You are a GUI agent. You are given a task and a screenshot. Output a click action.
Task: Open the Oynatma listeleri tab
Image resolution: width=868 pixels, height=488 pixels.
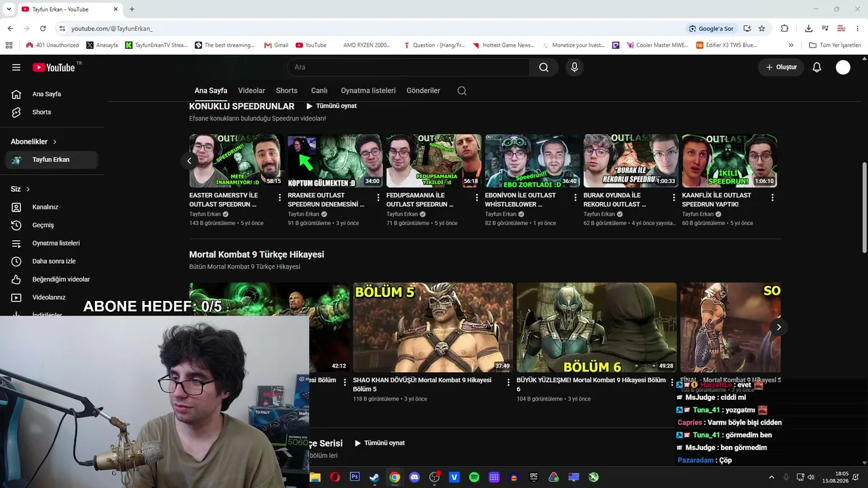coord(368,91)
